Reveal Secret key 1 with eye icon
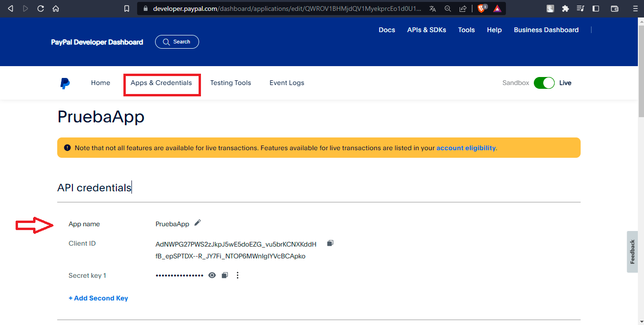 click(212, 275)
